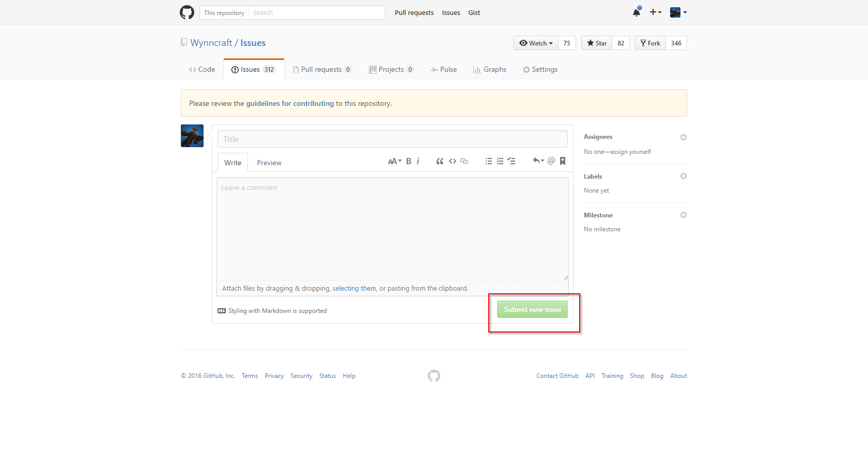Screen dimensions: 868x475
Task: Insert bold text formatting
Action: coord(409,161)
